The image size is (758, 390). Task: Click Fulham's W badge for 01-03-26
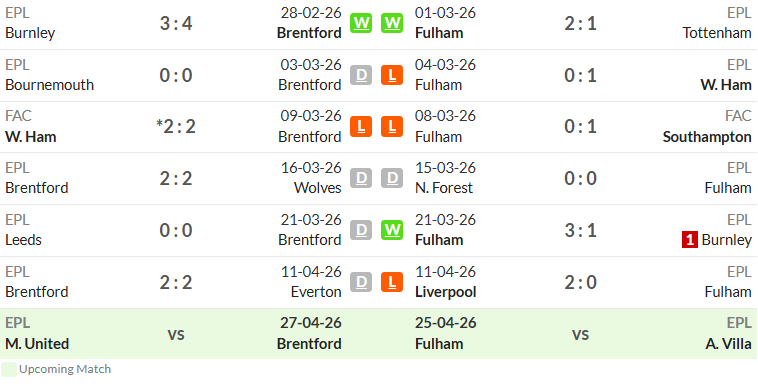392,23
